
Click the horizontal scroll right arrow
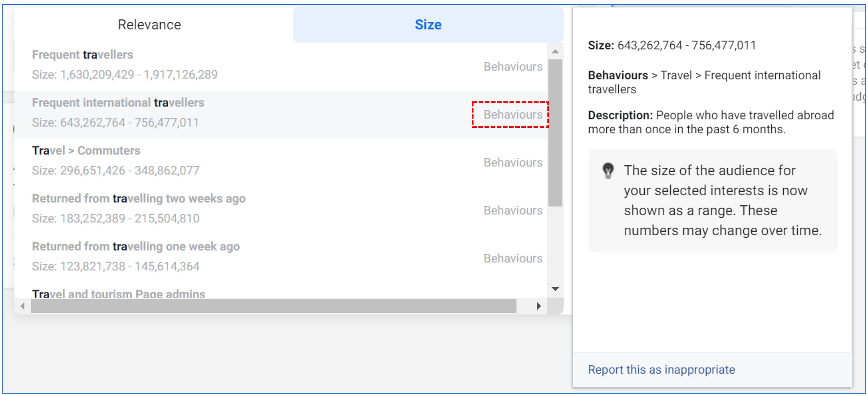pos(539,306)
